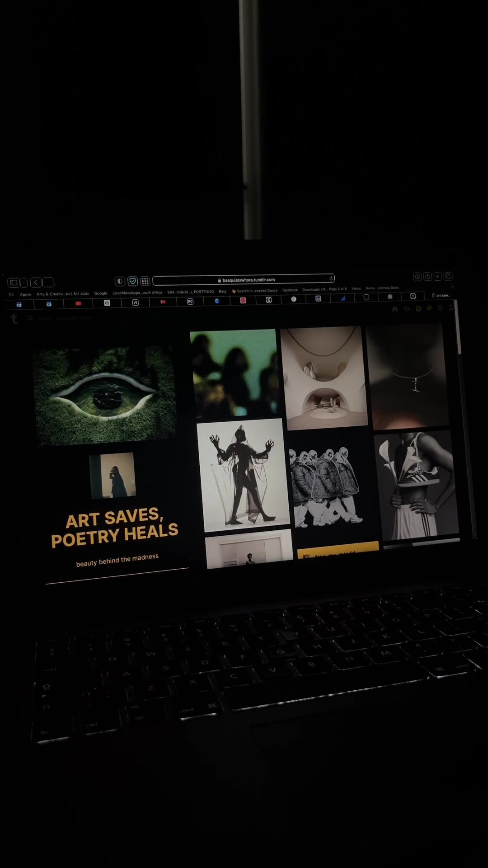
Task: Click the page vertical scrollbar
Action: (458, 328)
